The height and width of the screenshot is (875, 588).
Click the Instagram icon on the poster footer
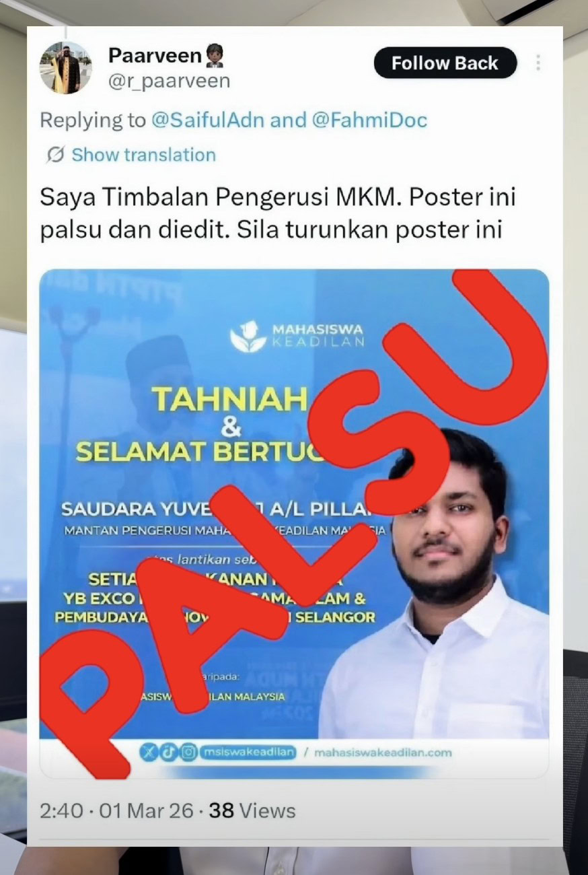188,753
